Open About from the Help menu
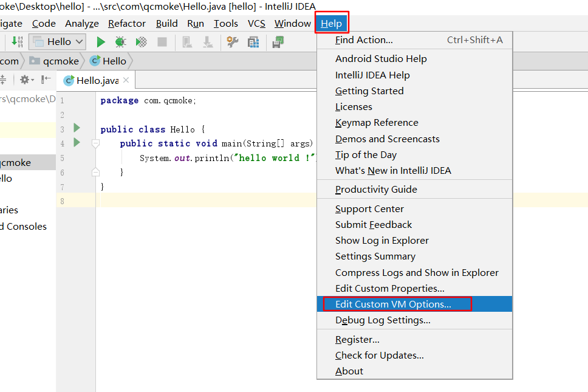The width and height of the screenshot is (588, 392). tap(415, 371)
